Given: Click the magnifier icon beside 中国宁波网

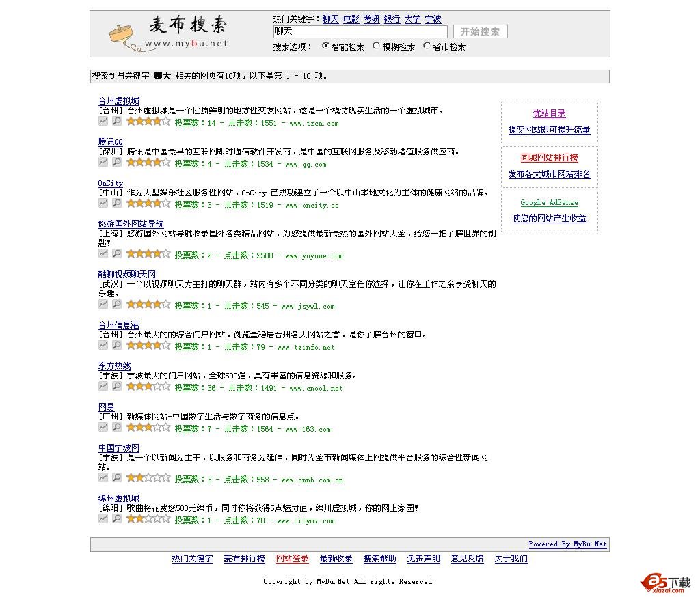Looking at the screenshot, I should pos(117,477).
